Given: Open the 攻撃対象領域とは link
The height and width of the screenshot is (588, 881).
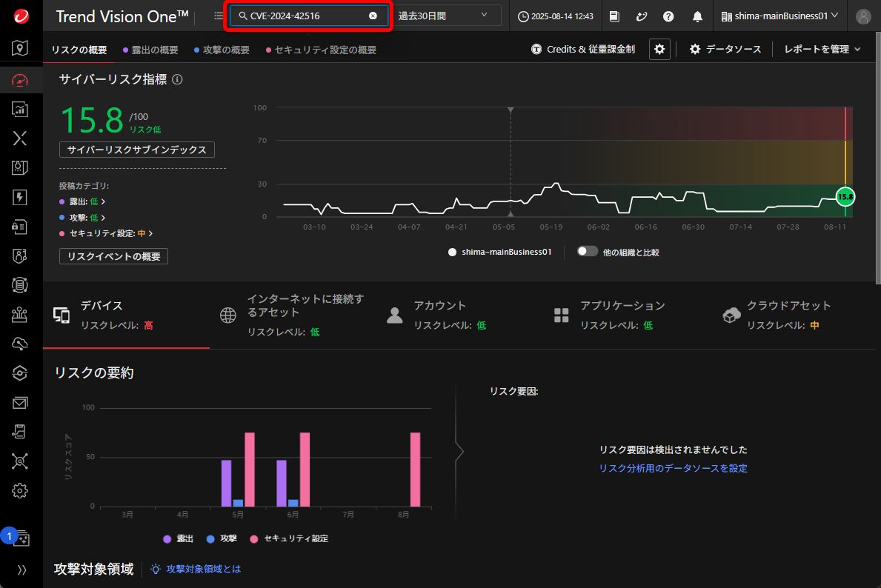Looking at the screenshot, I should [204, 569].
